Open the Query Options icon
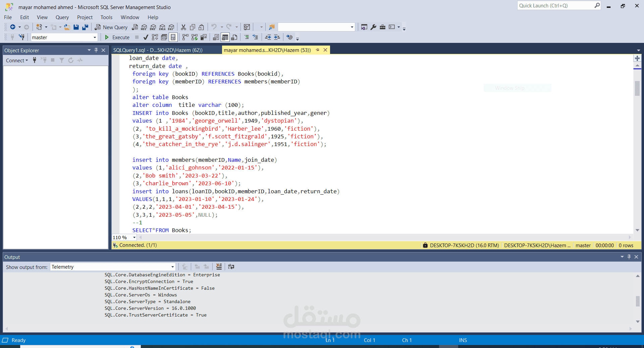 pos(164,37)
